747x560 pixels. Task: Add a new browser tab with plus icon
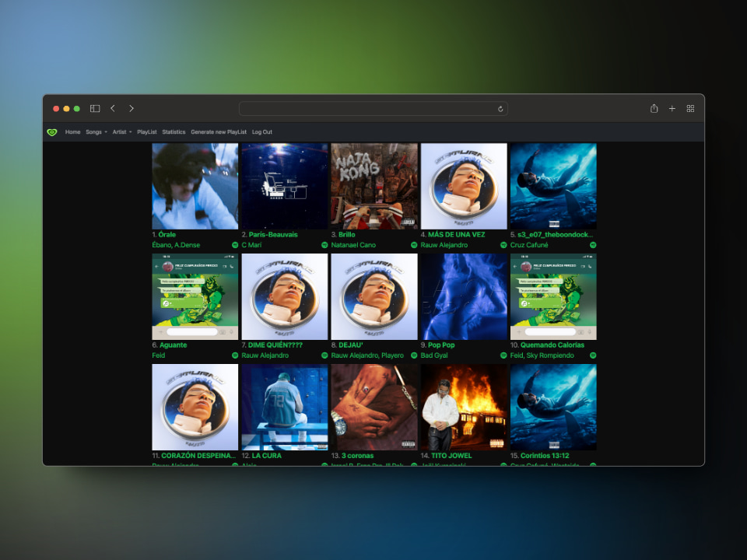[x=672, y=109]
